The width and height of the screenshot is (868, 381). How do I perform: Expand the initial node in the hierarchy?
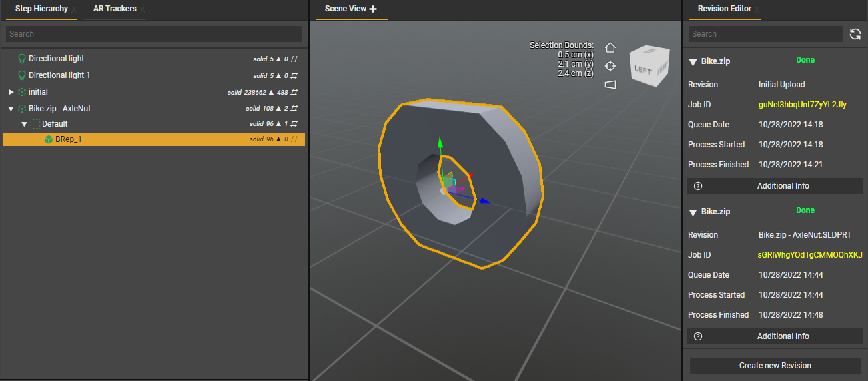[11, 92]
